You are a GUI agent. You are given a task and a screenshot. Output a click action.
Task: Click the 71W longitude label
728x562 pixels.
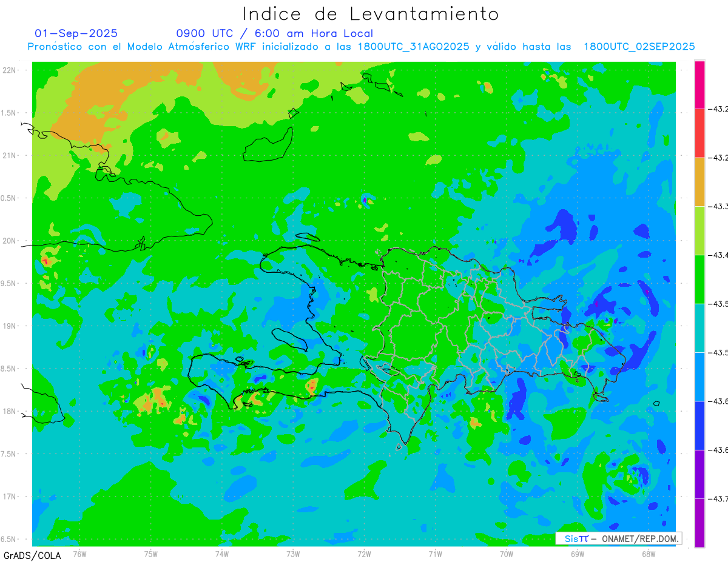435,554
